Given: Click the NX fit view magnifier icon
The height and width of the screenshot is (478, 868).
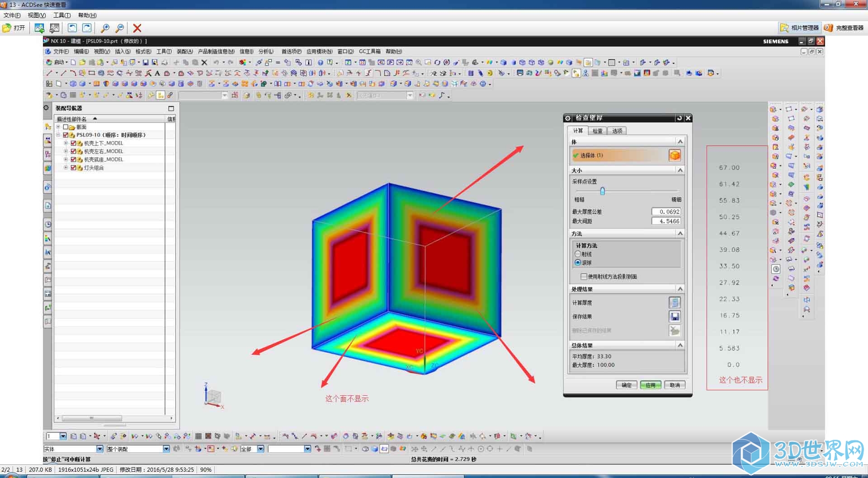Looking at the screenshot, I should tap(419, 62).
